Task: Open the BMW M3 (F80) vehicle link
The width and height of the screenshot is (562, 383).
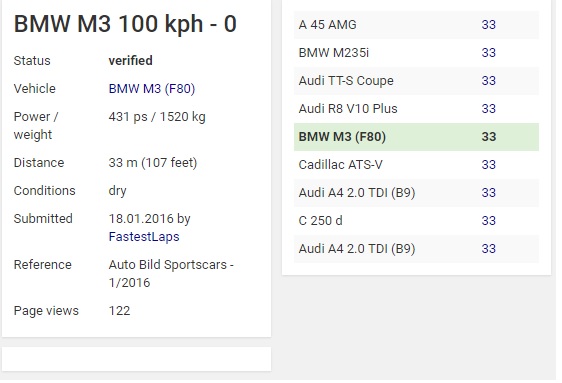Action: [152, 88]
